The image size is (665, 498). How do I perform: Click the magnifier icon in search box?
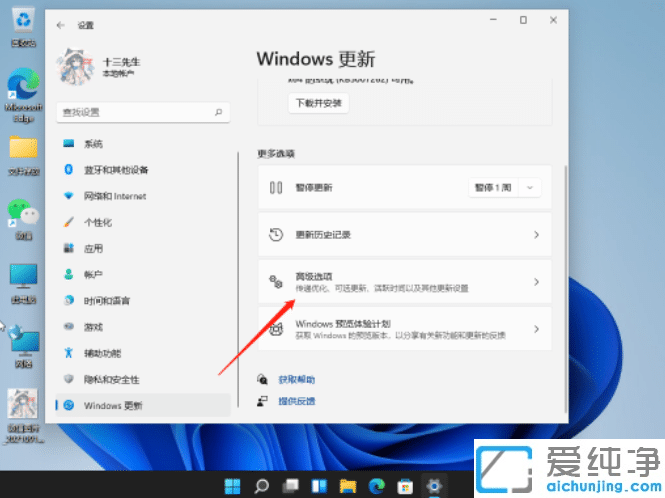pyautogui.click(x=218, y=112)
